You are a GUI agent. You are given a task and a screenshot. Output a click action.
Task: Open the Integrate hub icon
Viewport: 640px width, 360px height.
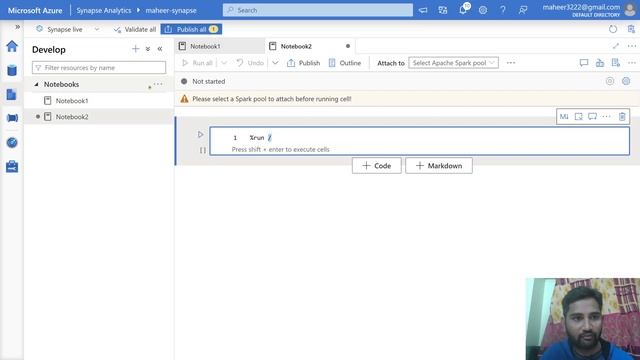click(x=12, y=118)
